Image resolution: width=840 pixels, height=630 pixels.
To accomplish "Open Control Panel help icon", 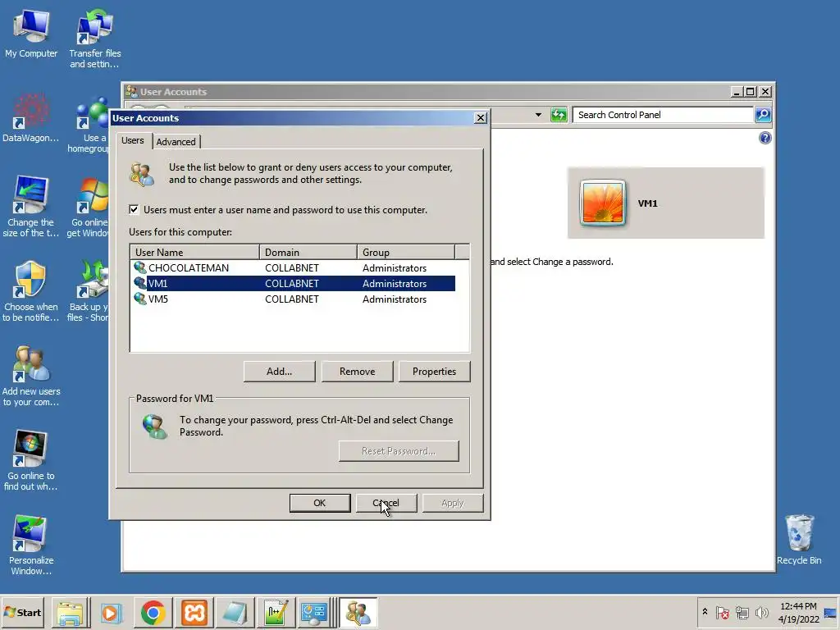I will 765,138.
